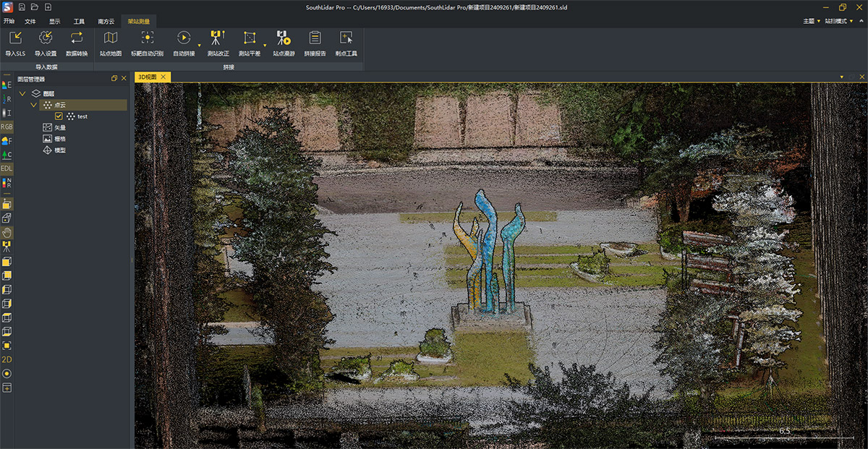Screen dimensions: 868x449
Task: Expand the 站扫模式 mode dropdown
Action: tap(839, 21)
